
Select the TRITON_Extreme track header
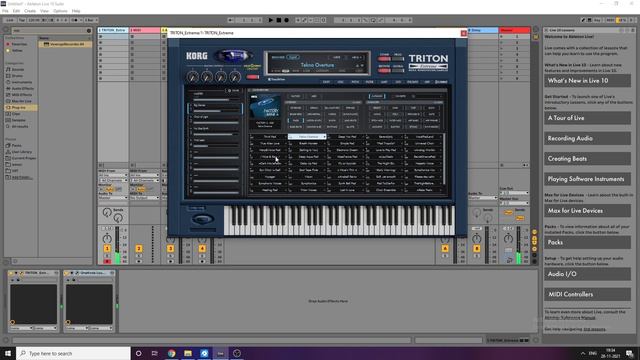point(113,30)
